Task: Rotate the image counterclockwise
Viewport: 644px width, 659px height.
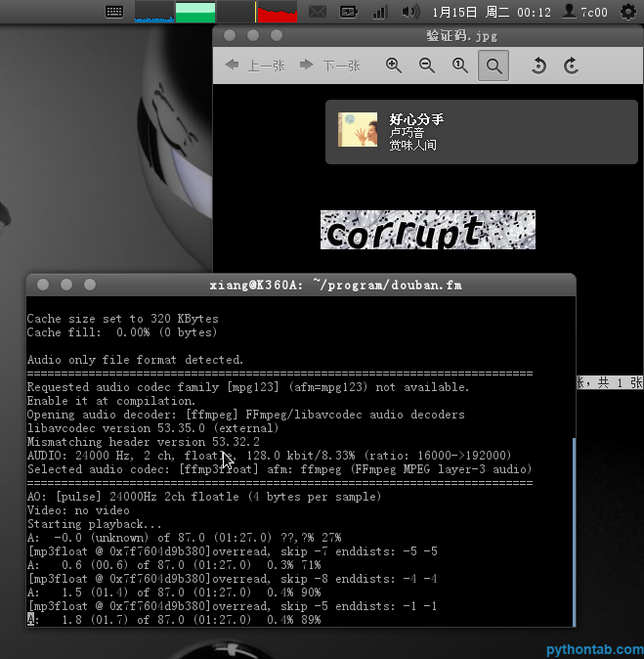Action: pyautogui.click(x=537, y=66)
